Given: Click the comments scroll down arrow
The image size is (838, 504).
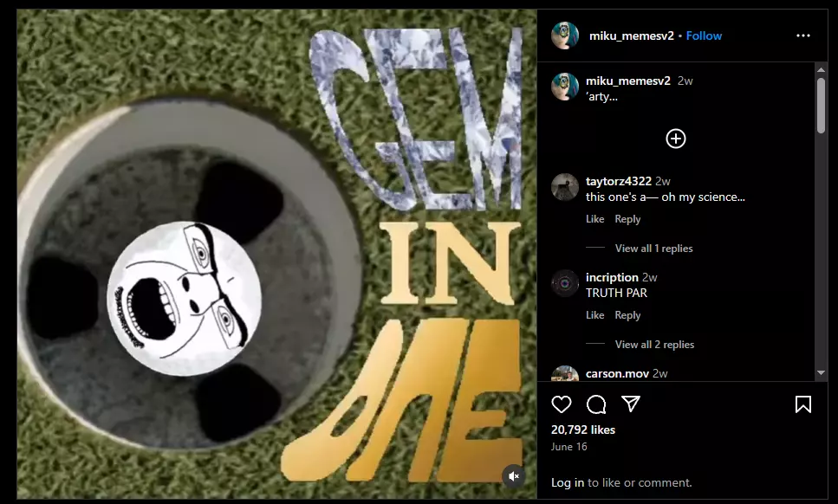Looking at the screenshot, I should point(821,372).
